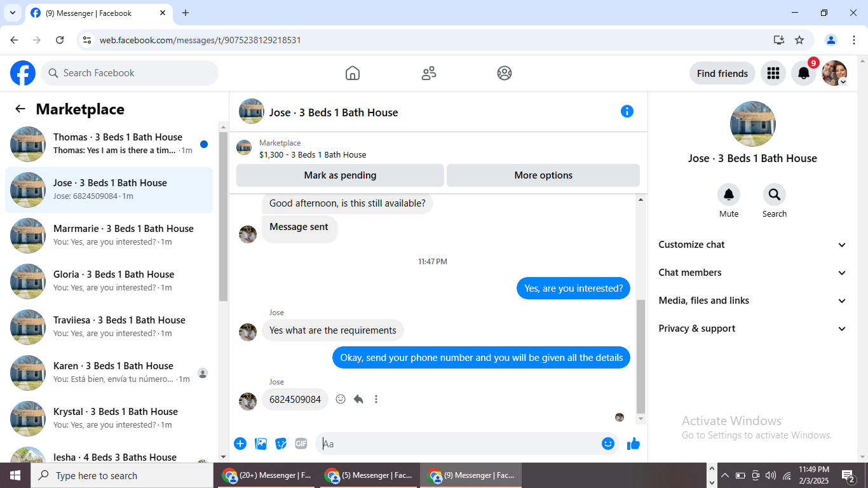View site information icon in address bar
The height and width of the screenshot is (488, 868).
pyautogui.click(x=87, y=40)
